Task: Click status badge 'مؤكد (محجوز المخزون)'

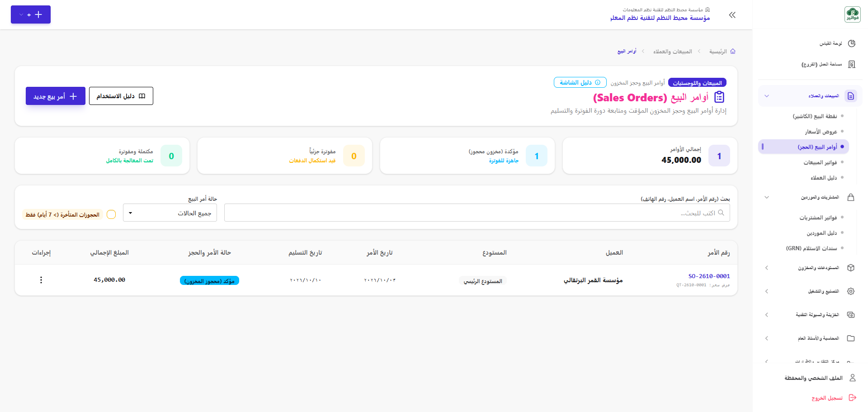Action: pyautogui.click(x=209, y=281)
